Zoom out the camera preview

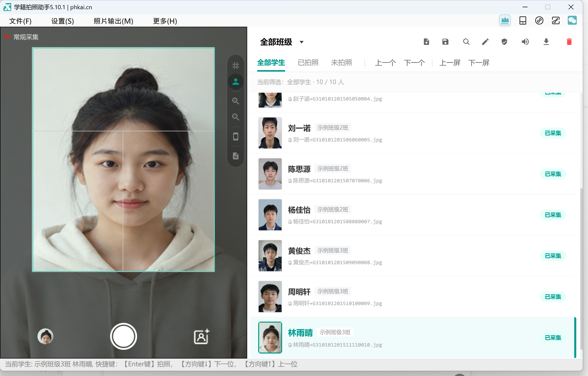pyautogui.click(x=235, y=117)
